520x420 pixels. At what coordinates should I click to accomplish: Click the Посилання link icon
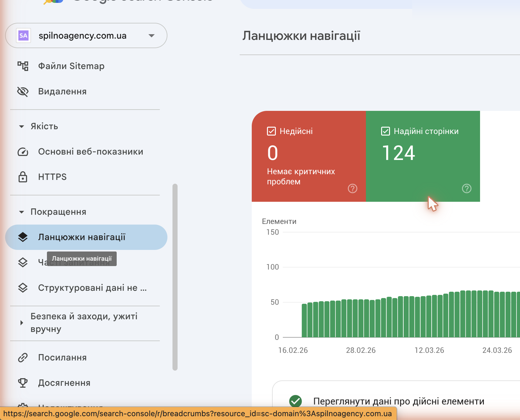pyautogui.click(x=23, y=358)
